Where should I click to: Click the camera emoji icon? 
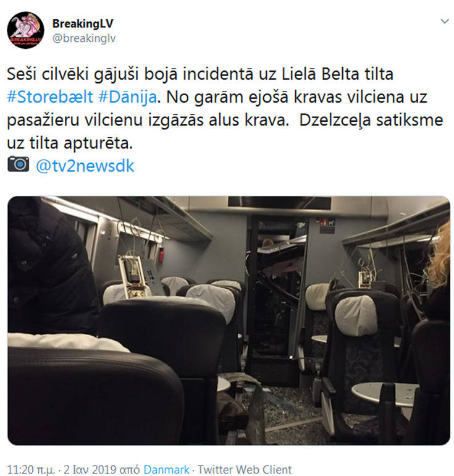coord(19,164)
